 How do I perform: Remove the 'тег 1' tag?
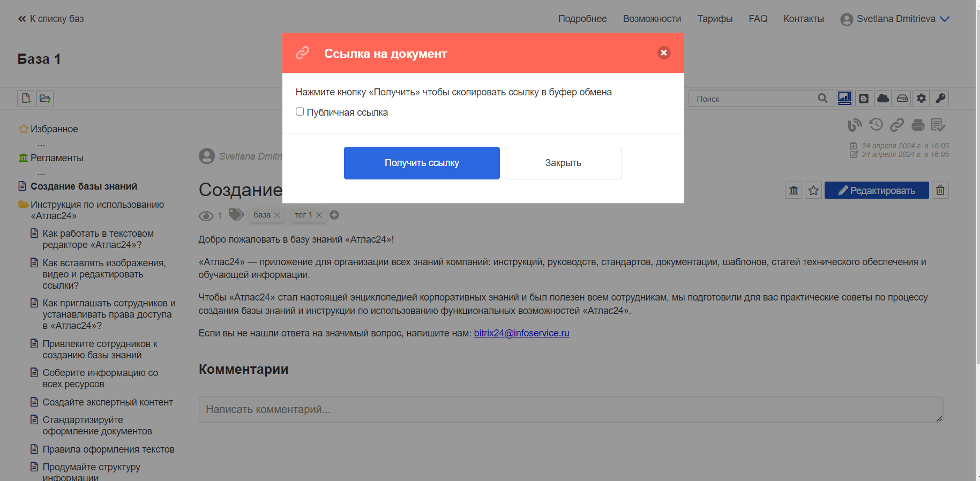tap(319, 215)
